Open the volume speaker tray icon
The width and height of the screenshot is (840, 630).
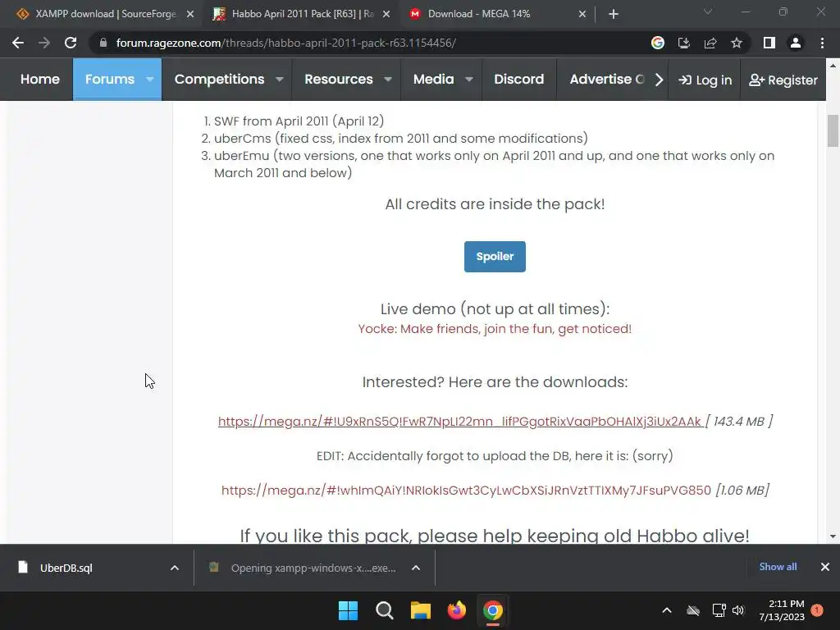click(738, 610)
